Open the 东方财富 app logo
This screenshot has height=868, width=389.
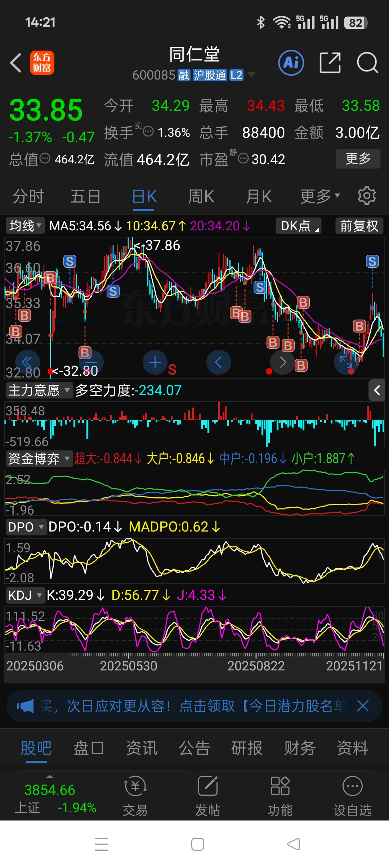42,63
